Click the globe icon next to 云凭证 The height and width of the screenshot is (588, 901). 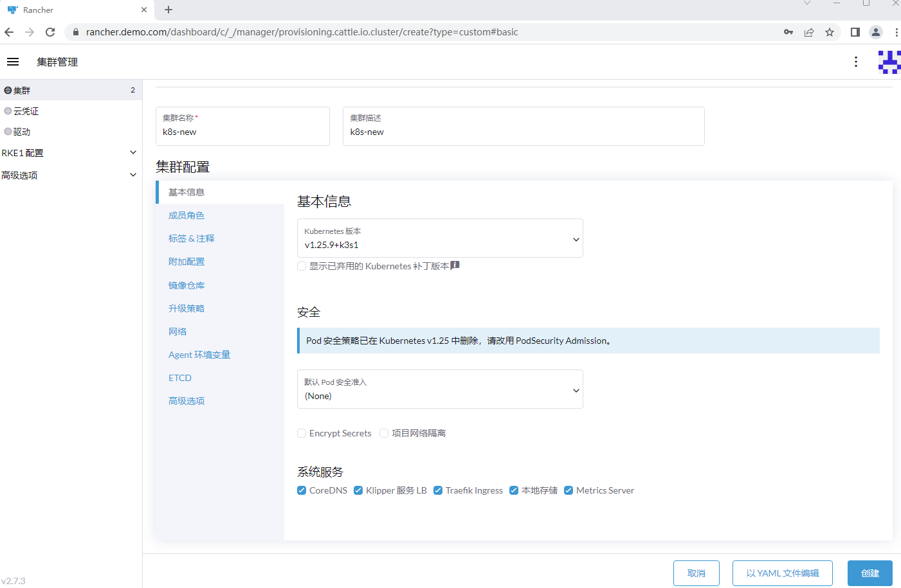[8, 111]
